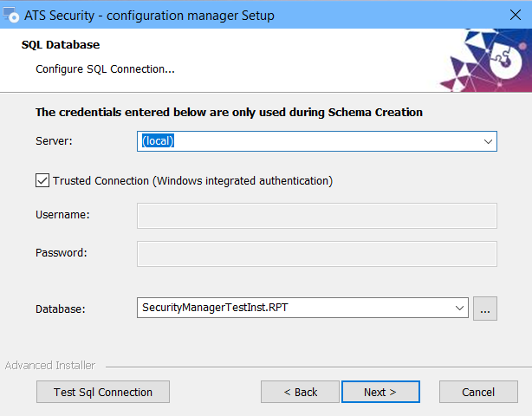Test the SQL connection

[x=103, y=392]
